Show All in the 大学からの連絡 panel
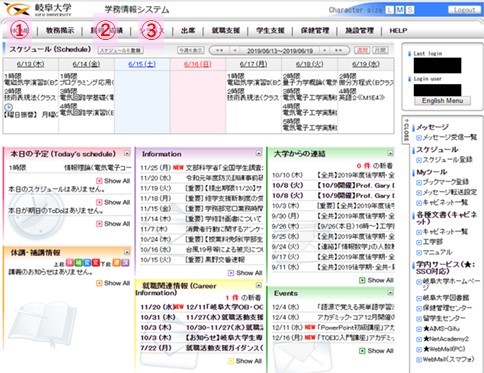The image size is (484, 373). [x=376, y=280]
